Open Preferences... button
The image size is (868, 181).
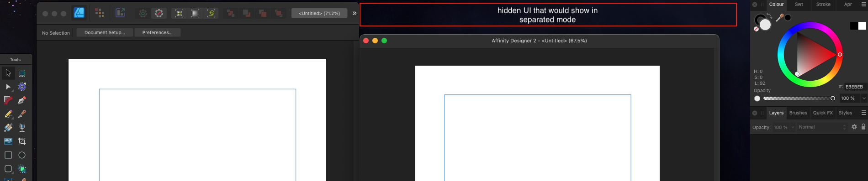click(158, 32)
